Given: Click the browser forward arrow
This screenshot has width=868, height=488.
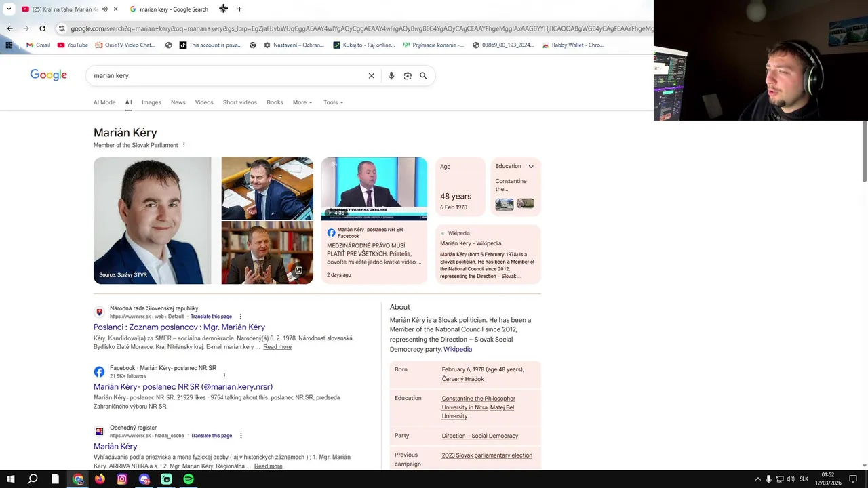Looking at the screenshot, I should point(26,28).
